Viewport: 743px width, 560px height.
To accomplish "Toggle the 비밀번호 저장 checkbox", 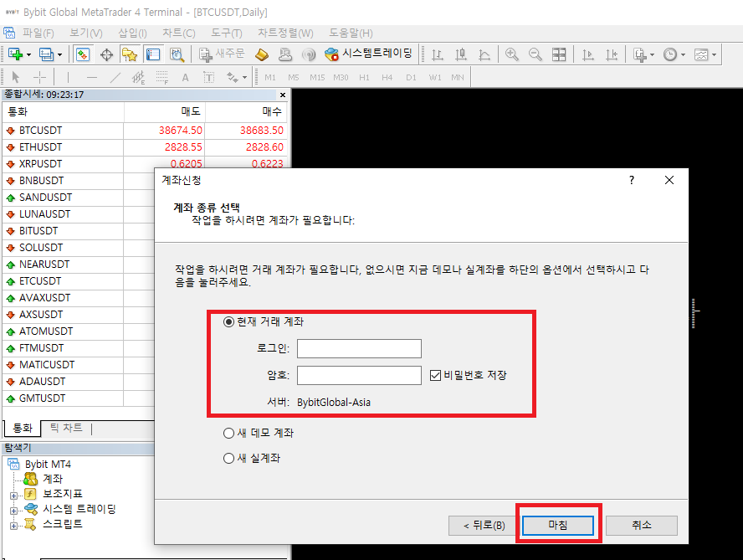I will pyautogui.click(x=435, y=376).
